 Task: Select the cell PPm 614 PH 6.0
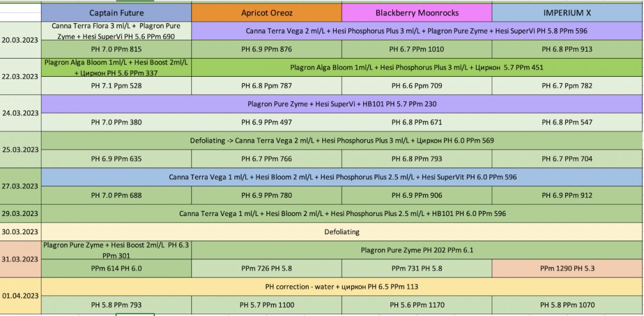point(117,267)
